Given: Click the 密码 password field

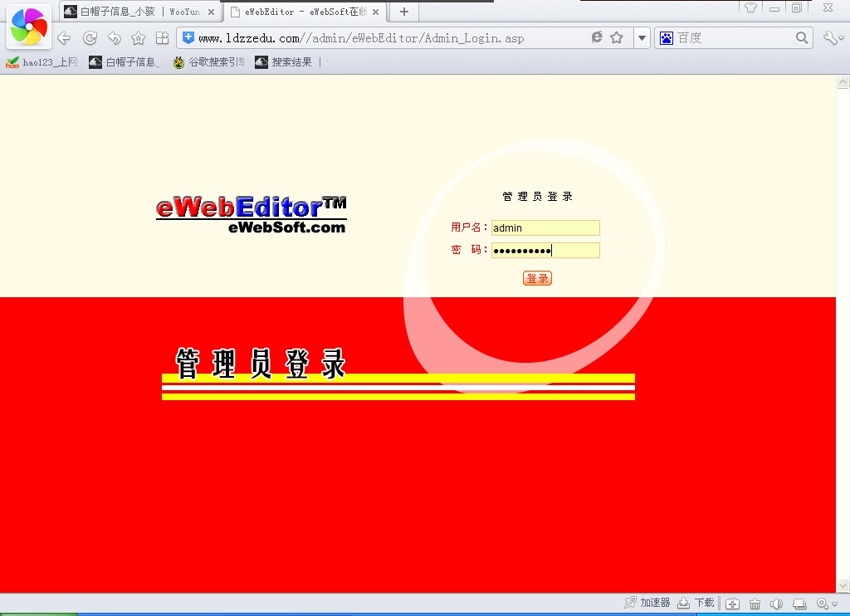Looking at the screenshot, I should point(545,250).
